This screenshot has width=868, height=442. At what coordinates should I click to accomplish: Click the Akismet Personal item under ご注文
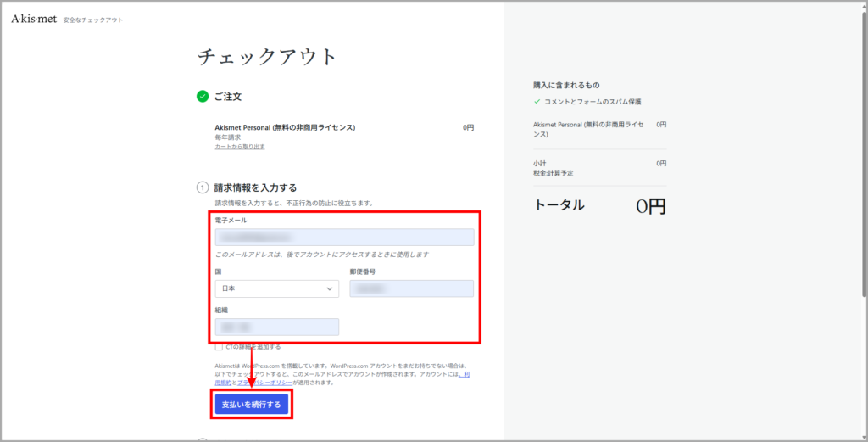pos(285,127)
